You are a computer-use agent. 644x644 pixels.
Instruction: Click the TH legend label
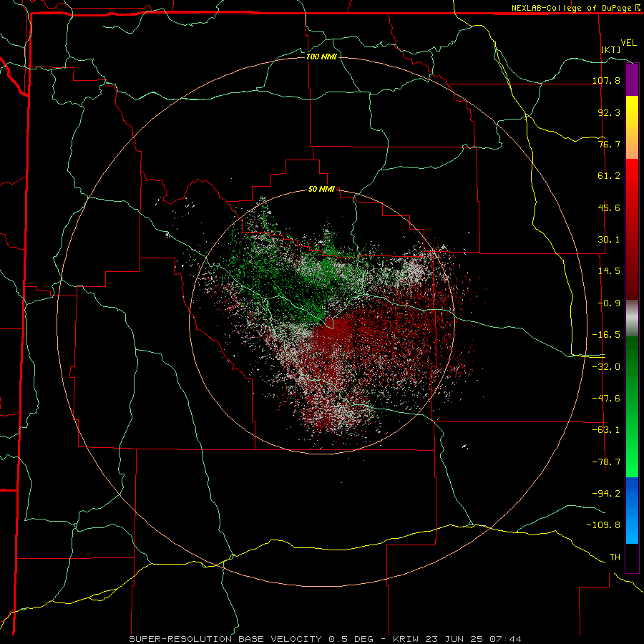click(x=615, y=557)
